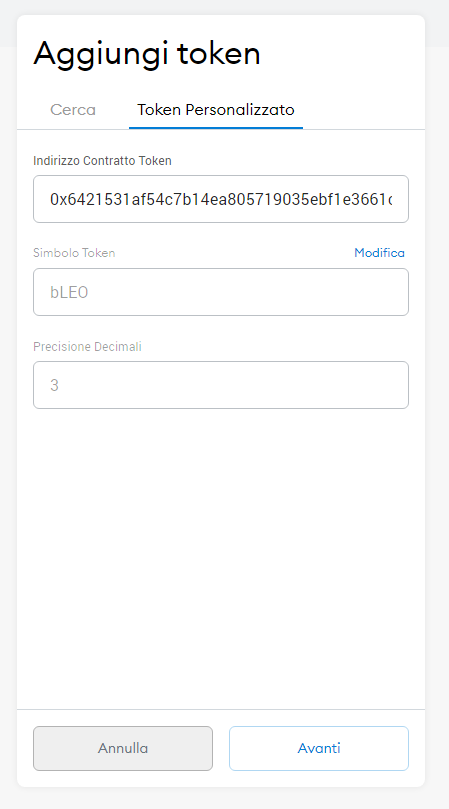
Task: Click the bLEO symbol text
Action: pos(69,293)
